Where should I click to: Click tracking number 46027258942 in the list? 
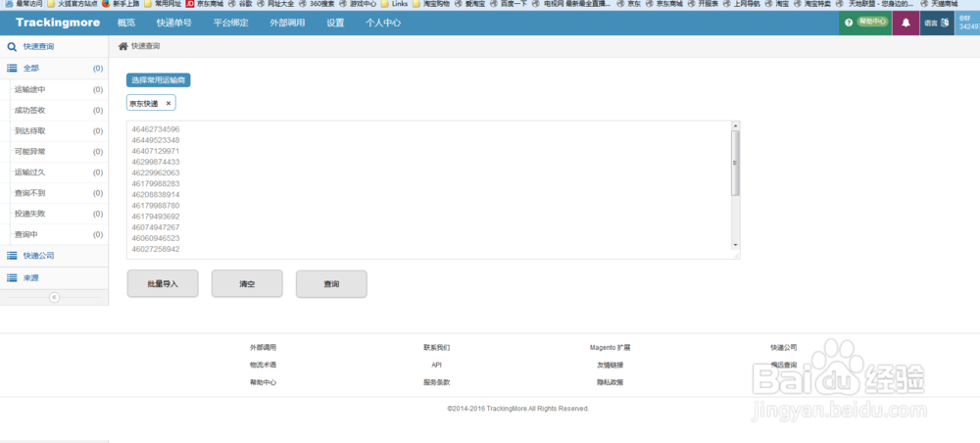pyautogui.click(x=156, y=249)
